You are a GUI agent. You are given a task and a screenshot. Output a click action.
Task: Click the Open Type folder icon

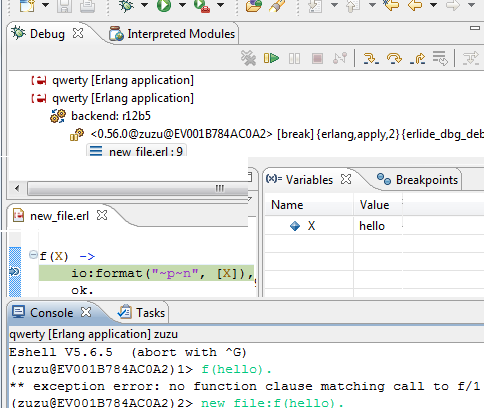coord(253,5)
